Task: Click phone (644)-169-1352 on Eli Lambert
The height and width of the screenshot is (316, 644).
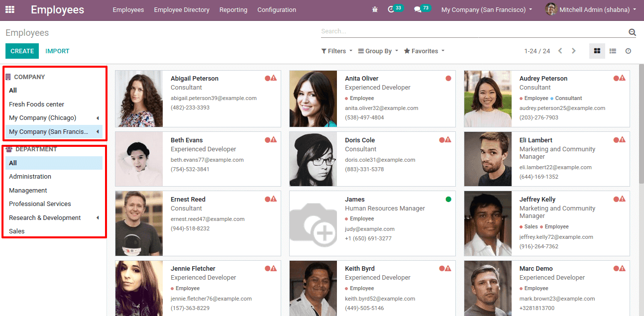Action: (x=539, y=177)
